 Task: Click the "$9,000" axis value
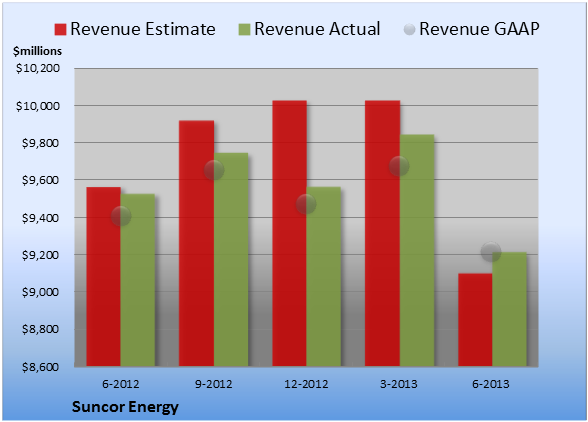pos(40,292)
